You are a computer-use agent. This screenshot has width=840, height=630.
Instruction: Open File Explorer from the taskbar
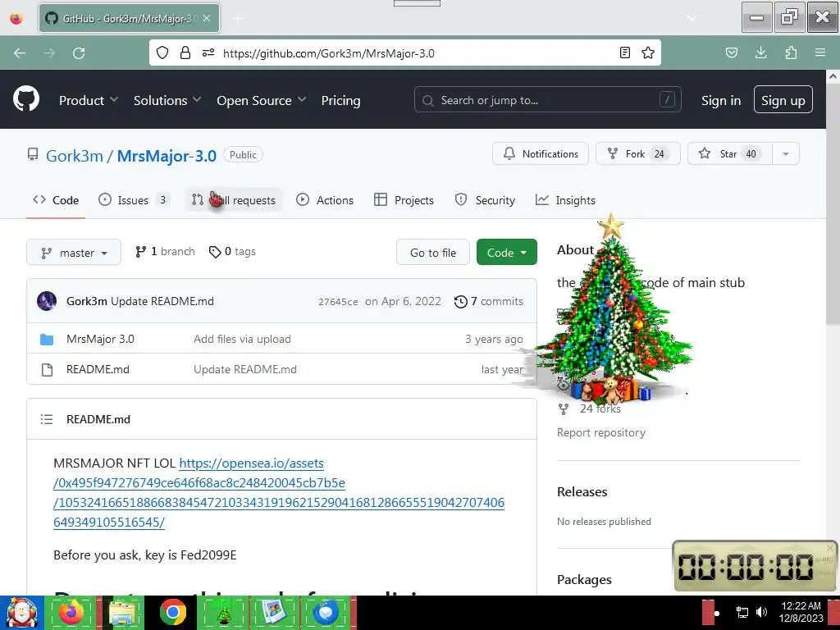(121, 612)
